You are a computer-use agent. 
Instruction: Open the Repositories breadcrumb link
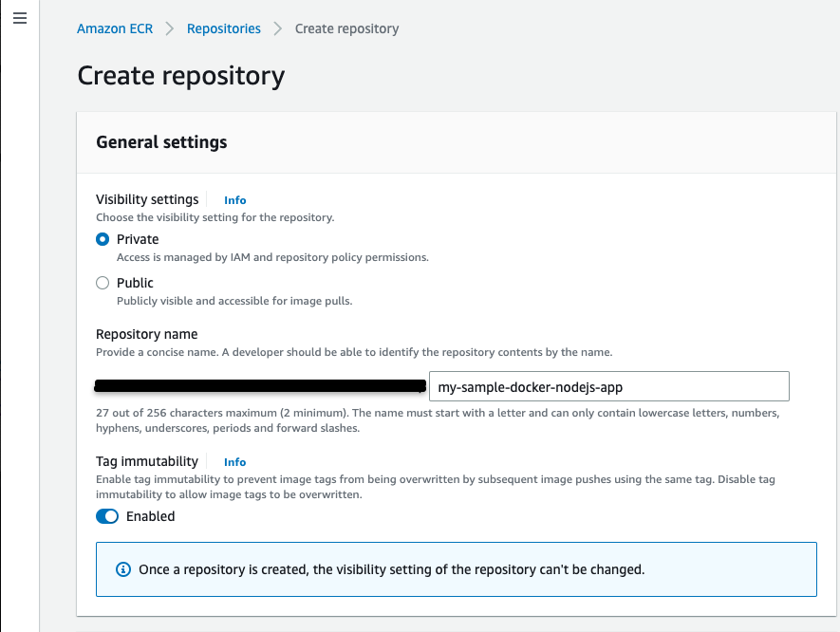click(223, 28)
